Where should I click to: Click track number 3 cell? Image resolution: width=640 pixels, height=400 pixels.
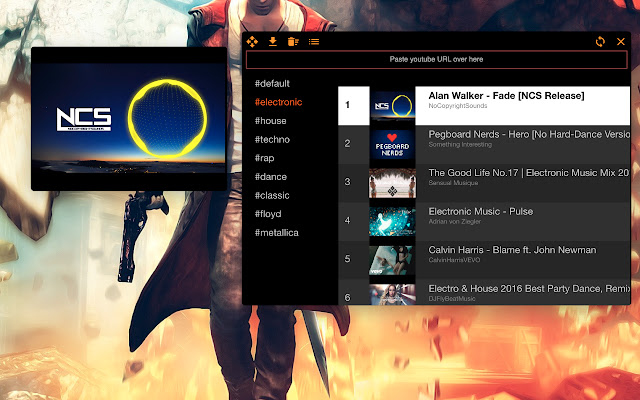click(x=353, y=183)
